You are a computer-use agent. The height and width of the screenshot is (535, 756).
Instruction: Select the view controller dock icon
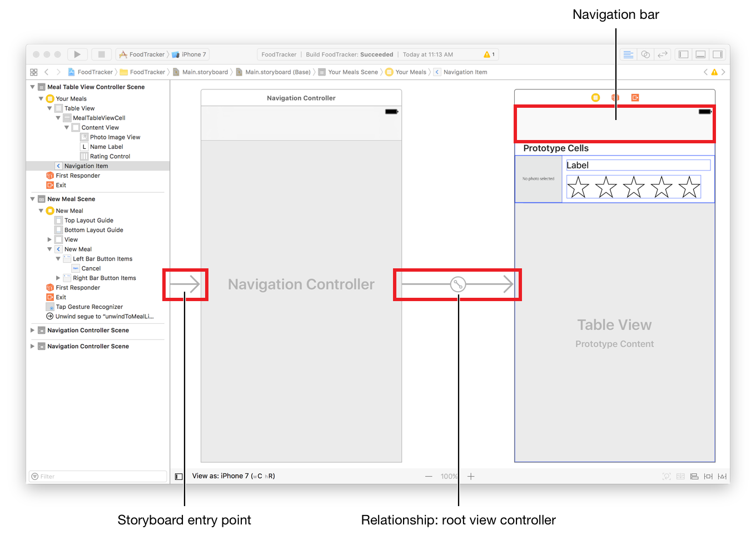(595, 98)
